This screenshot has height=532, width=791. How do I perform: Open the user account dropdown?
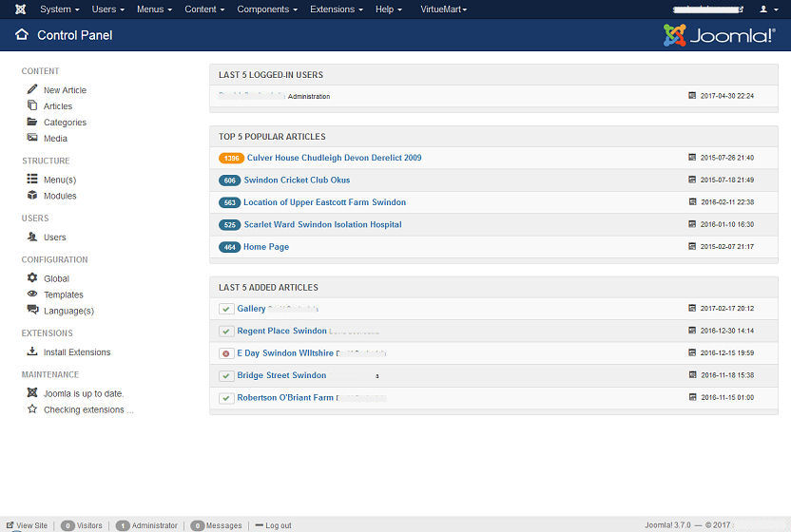767,9
